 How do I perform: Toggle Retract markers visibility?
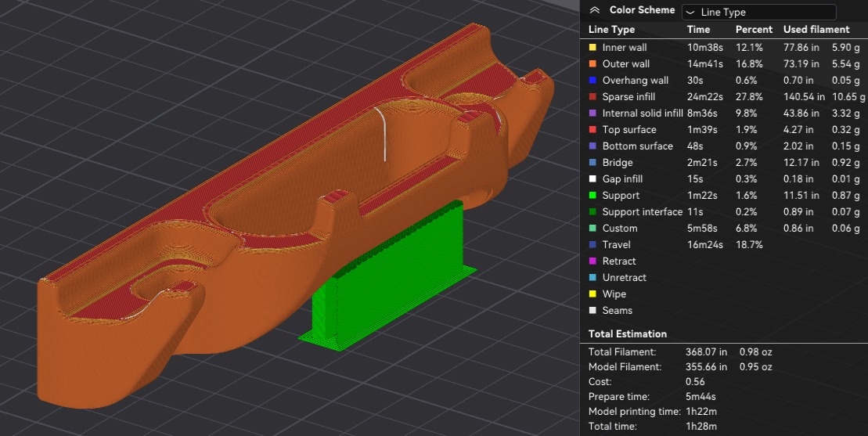(x=619, y=261)
